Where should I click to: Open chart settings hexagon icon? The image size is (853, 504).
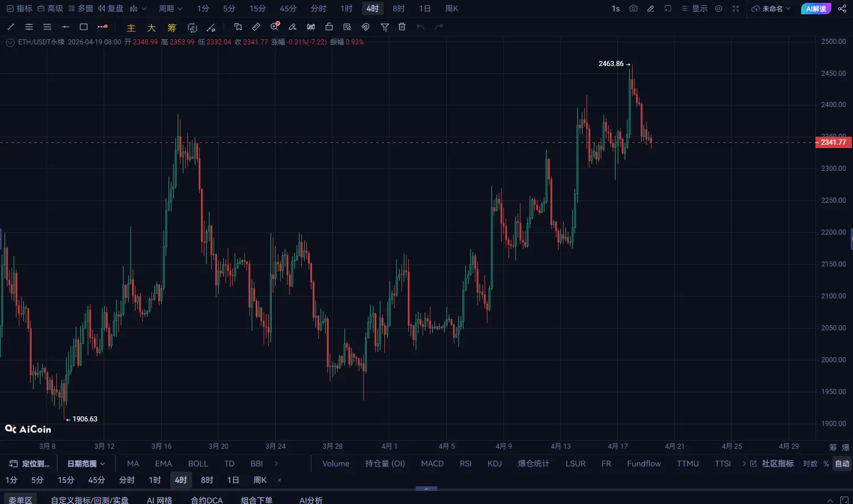pos(719,9)
